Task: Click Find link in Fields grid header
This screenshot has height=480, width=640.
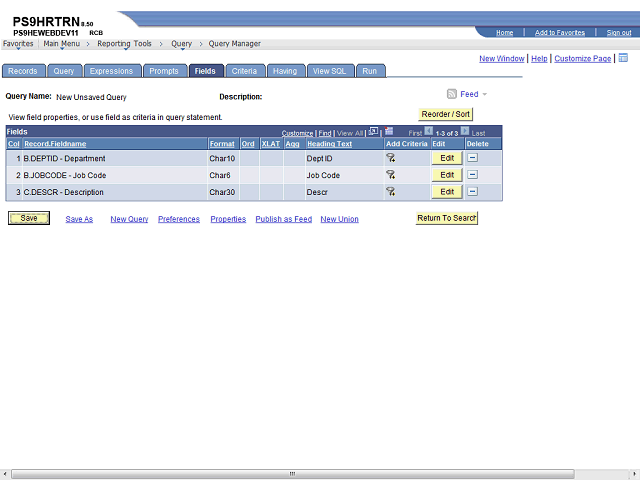Action: point(325,133)
